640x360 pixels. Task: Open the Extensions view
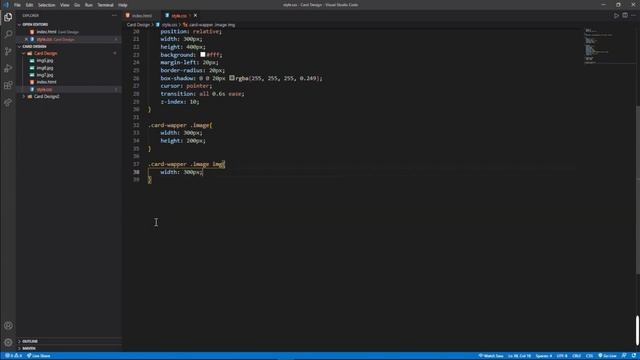pos(8,85)
